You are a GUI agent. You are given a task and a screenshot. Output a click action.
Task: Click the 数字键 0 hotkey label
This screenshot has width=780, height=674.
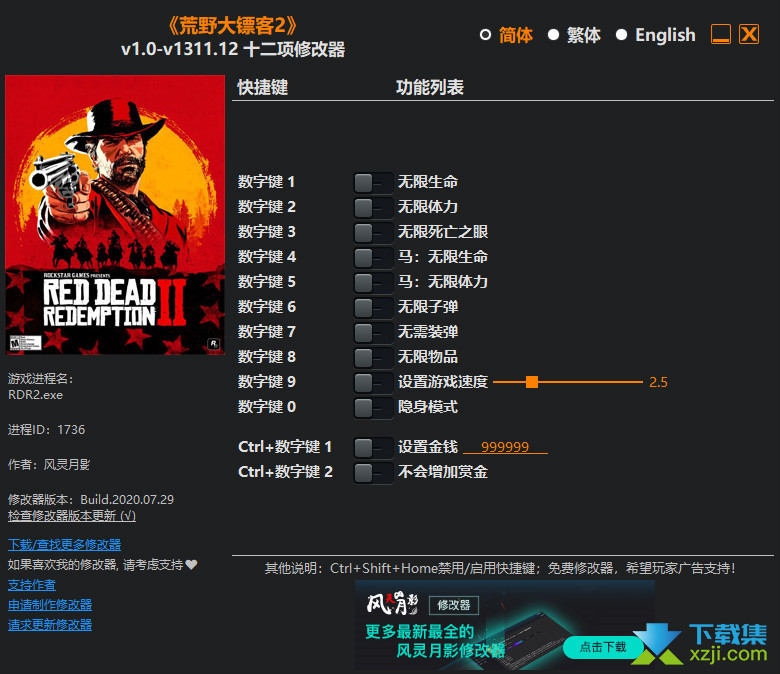pyautogui.click(x=267, y=407)
